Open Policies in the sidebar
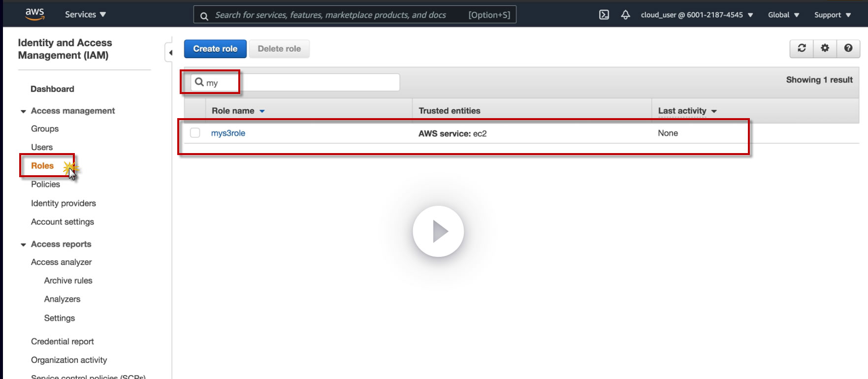This screenshot has width=868, height=379. click(x=45, y=184)
